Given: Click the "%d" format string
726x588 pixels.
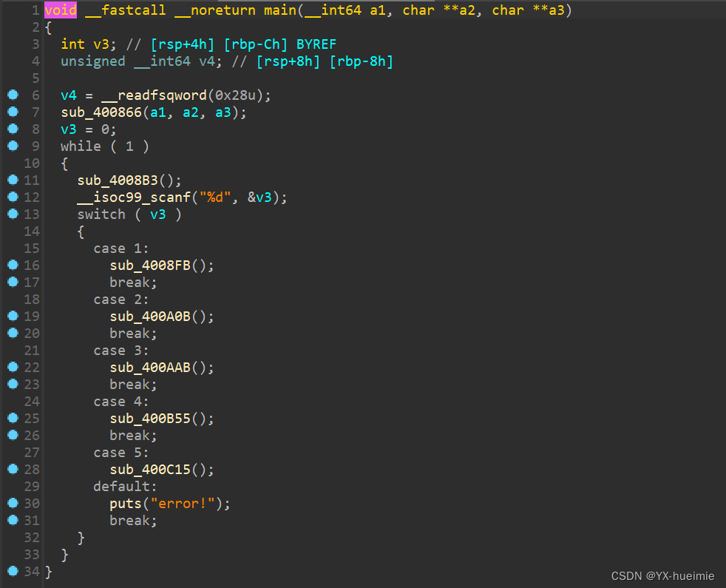Looking at the screenshot, I should click(214, 197).
